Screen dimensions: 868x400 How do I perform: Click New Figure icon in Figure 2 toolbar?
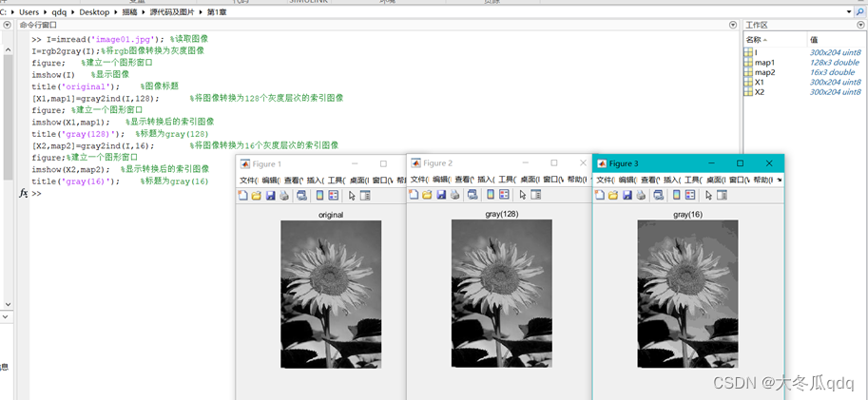pyautogui.click(x=413, y=194)
